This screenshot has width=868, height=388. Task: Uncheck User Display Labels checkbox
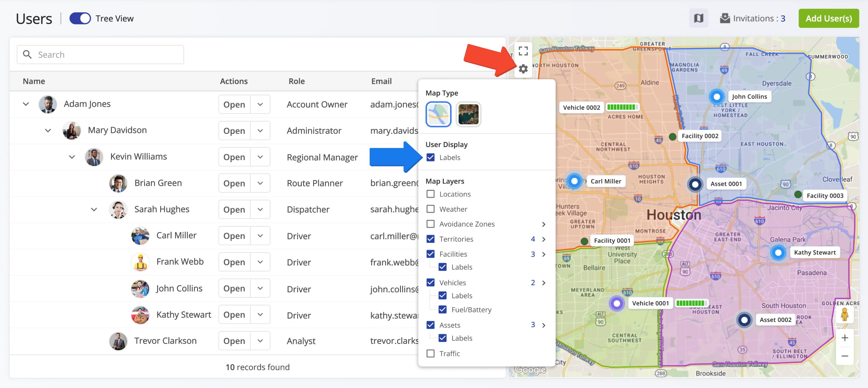click(431, 157)
